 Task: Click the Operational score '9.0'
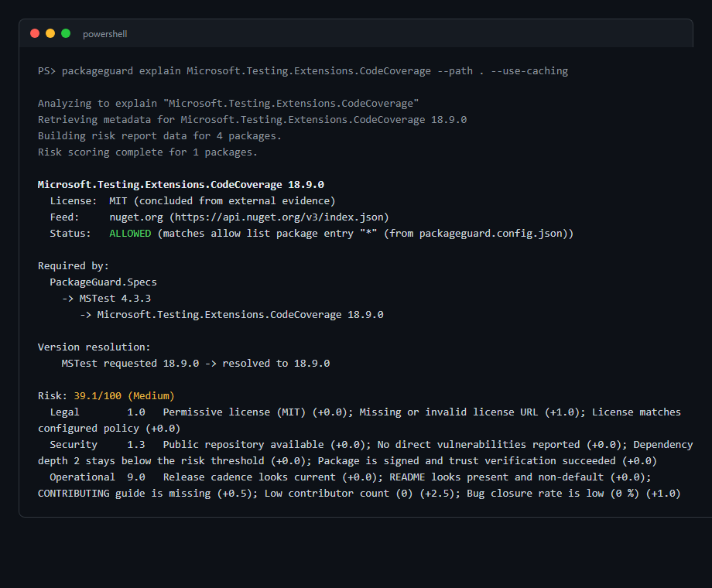[x=136, y=477]
